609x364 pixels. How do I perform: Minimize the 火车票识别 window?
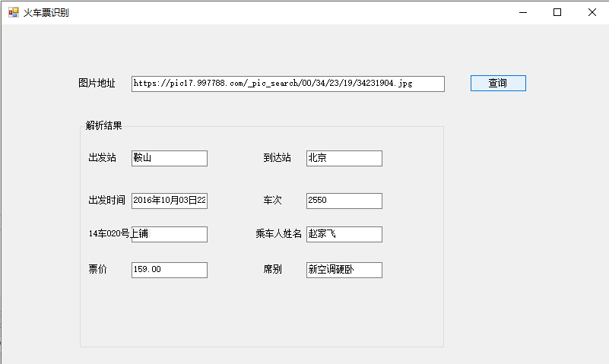coord(523,12)
